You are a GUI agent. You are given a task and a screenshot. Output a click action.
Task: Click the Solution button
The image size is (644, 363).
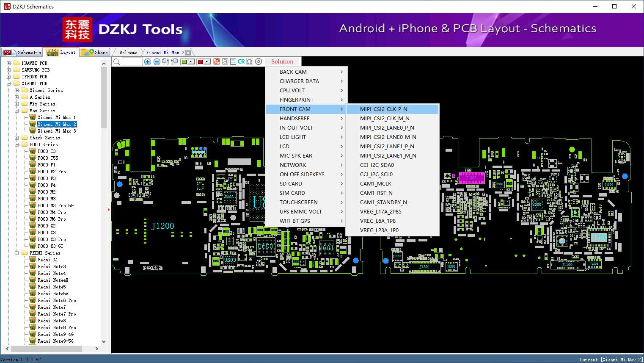(282, 61)
